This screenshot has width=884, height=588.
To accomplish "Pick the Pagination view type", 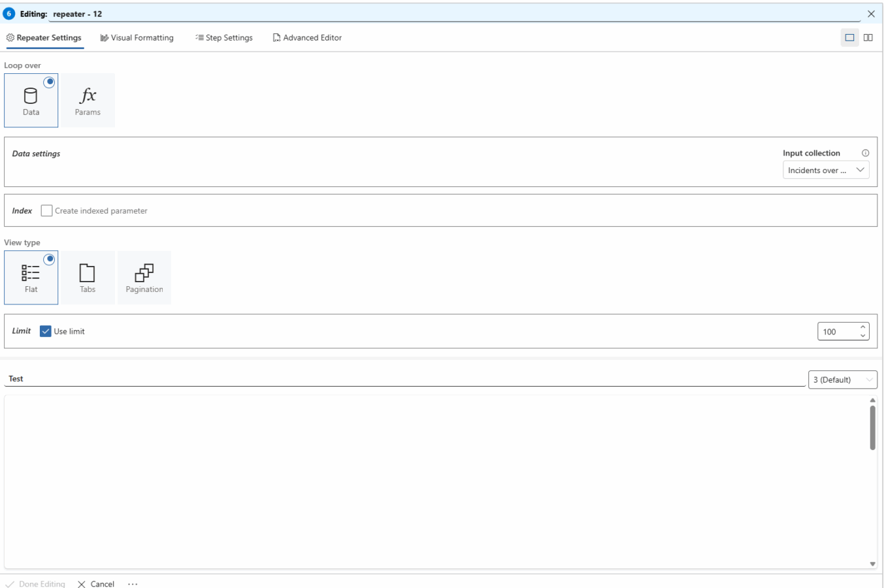I will (x=144, y=277).
